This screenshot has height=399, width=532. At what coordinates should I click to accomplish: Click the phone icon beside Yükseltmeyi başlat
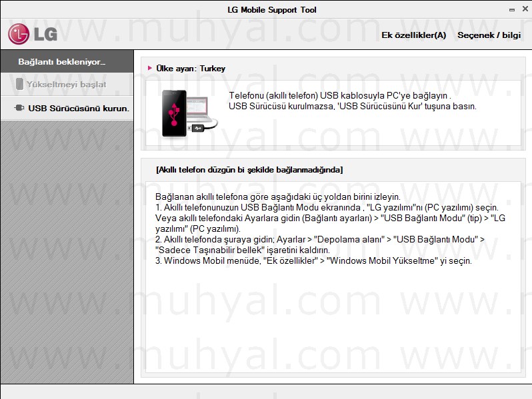click(x=20, y=84)
